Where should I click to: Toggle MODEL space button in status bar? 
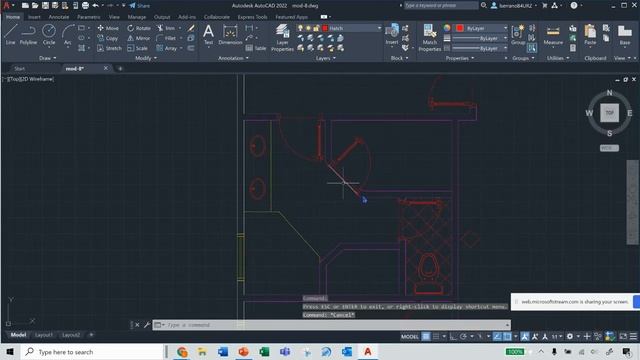409,336
